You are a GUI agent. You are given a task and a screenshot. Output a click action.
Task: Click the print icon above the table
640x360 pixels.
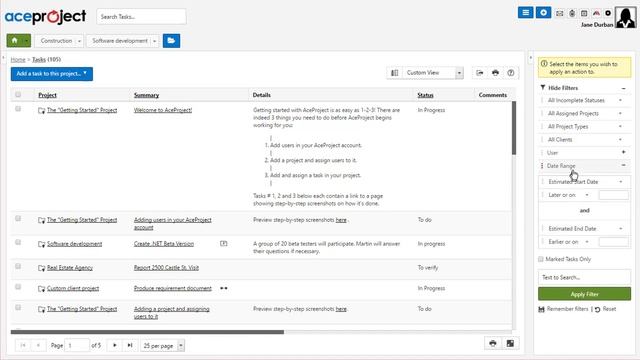point(495,73)
